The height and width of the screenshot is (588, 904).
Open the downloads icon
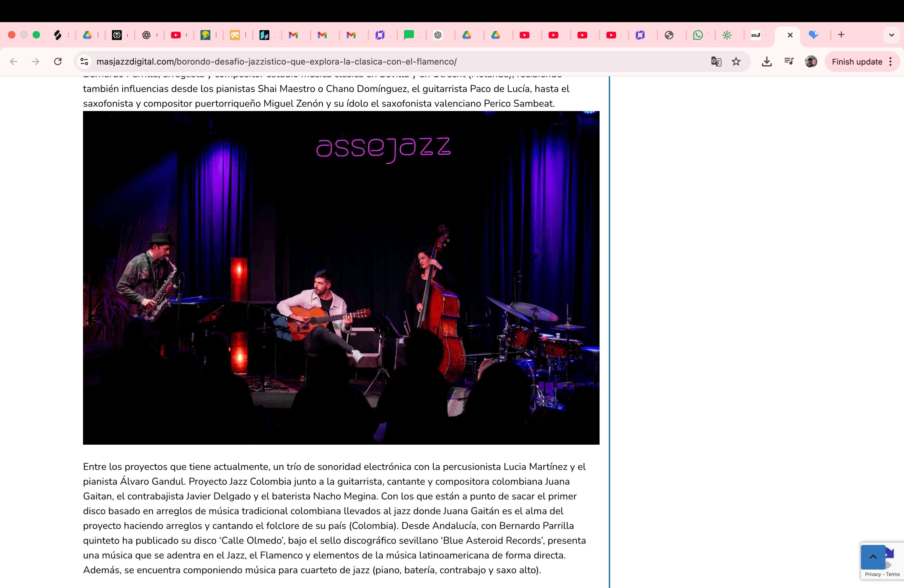(766, 62)
